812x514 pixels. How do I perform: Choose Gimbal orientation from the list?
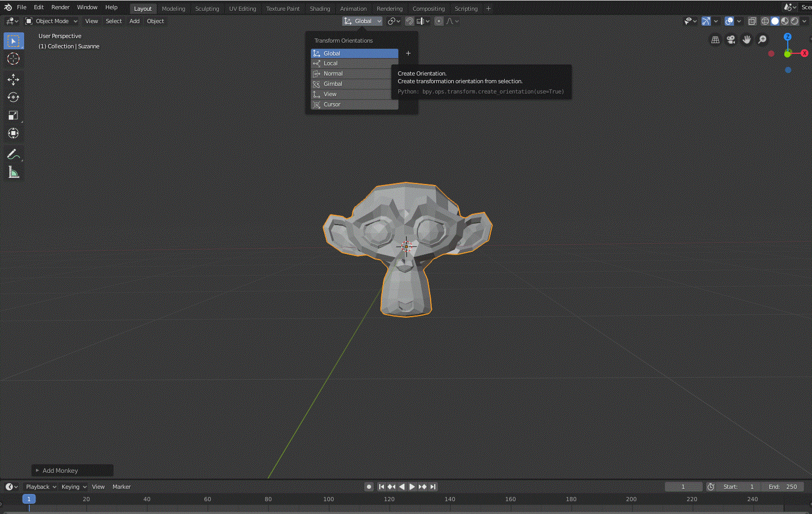(355, 84)
